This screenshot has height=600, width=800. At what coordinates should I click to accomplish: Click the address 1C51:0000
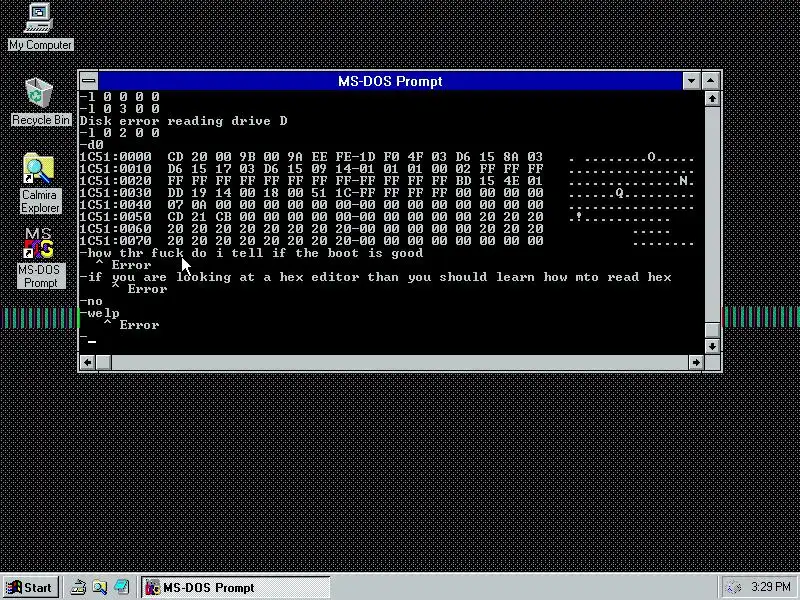(115, 157)
